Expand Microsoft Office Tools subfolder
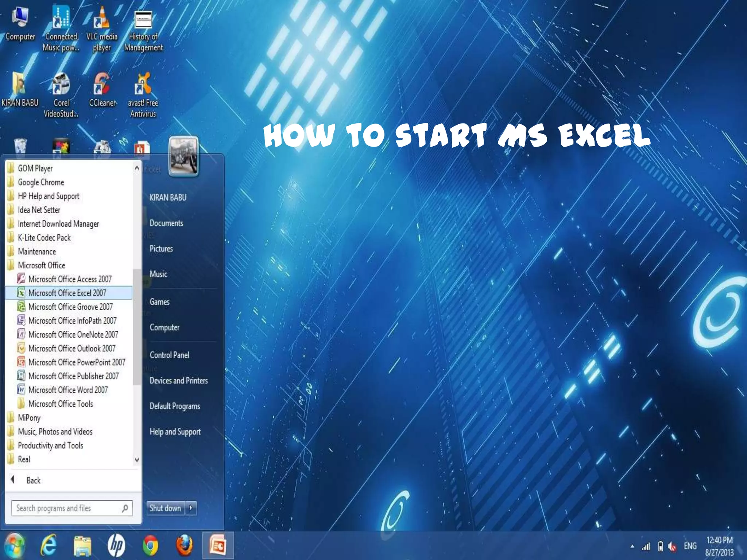The height and width of the screenshot is (560, 747). 69,404
